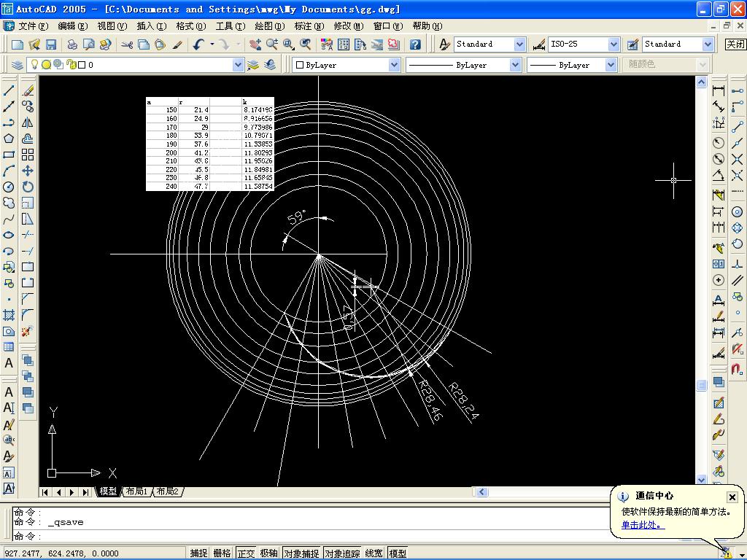
Task: Open the Help question mark icon
Action: (415, 44)
